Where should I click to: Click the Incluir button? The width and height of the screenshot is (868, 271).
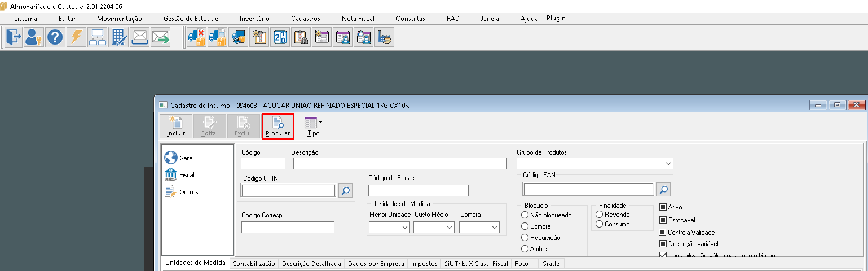[176, 126]
